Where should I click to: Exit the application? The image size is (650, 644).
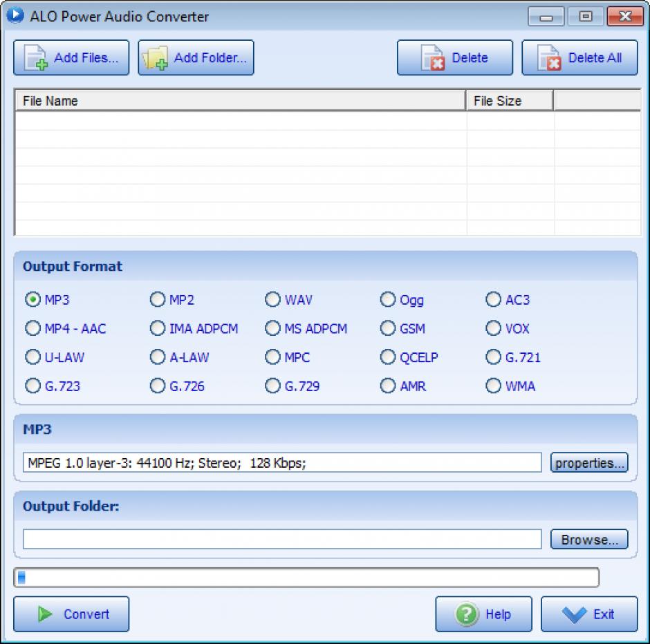[589, 614]
